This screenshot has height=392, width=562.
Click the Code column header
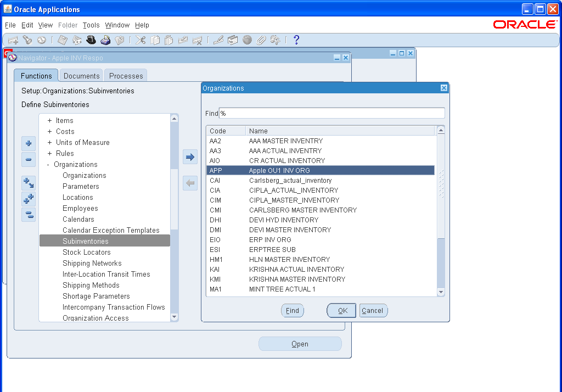tap(226, 131)
